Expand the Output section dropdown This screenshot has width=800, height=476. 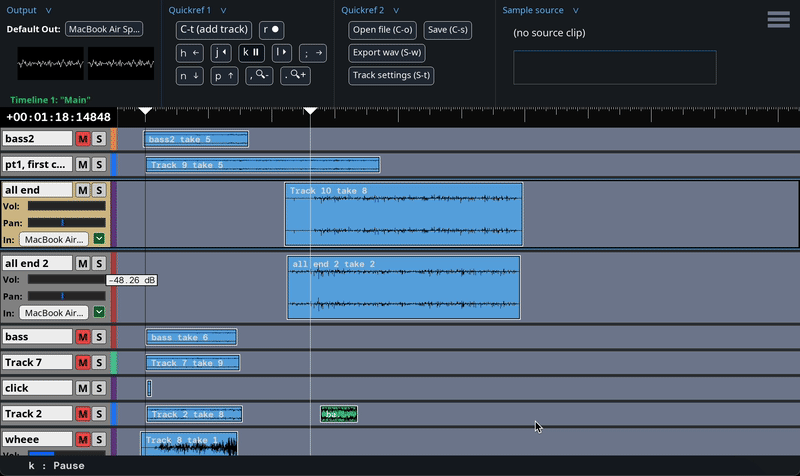point(48,10)
